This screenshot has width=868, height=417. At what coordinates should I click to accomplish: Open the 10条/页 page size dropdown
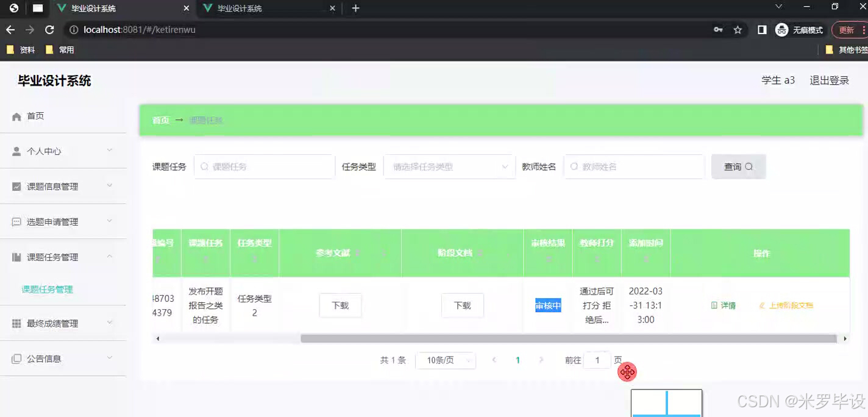(446, 360)
